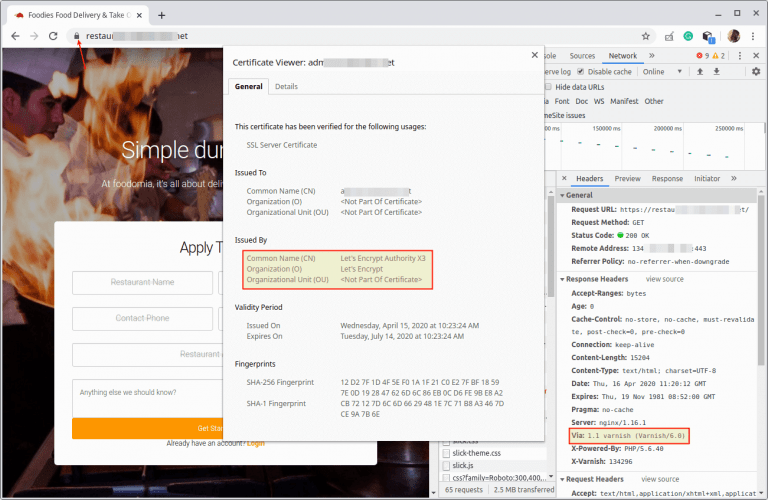Click the Login link on the page
This screenshot has width=768, height=500.
coord(256,443)
